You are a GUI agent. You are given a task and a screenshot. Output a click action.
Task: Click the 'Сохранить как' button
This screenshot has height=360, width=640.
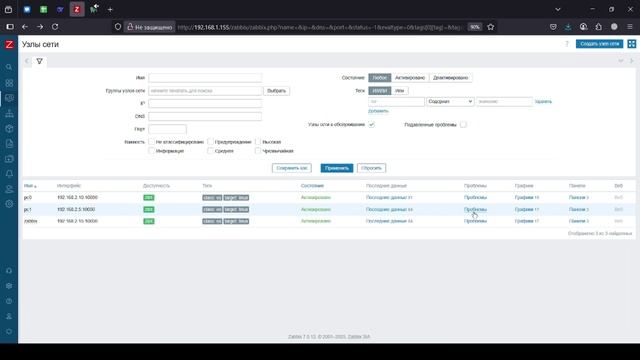click(x=291, y=168)
